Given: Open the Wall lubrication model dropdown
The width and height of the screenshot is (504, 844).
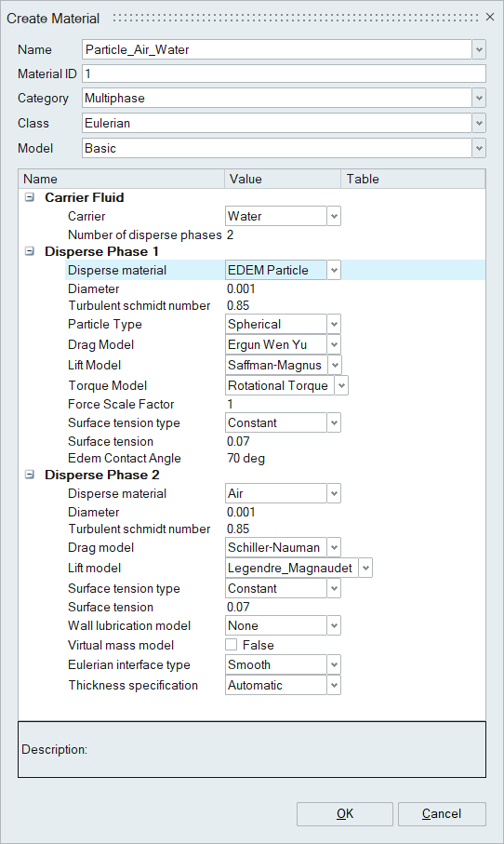Looking at the screenshot, I should click(x=334, y=625).
